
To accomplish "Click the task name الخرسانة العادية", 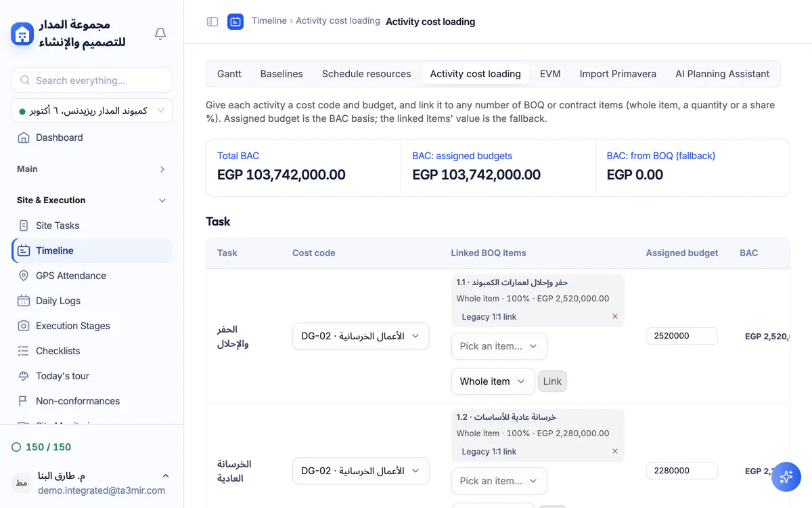I will click(234, 471).
